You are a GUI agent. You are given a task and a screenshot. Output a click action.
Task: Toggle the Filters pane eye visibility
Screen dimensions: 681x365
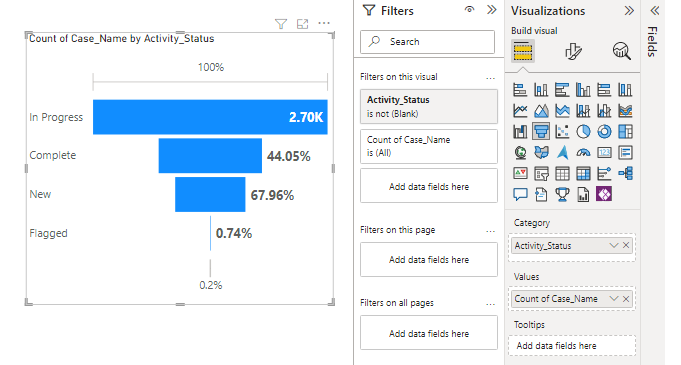469,10
